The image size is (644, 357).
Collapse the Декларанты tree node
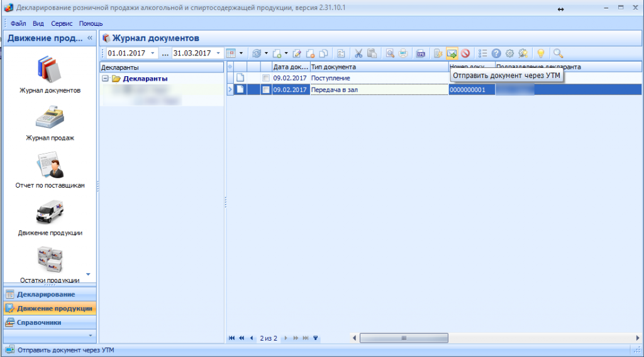(x=106, y=79)
